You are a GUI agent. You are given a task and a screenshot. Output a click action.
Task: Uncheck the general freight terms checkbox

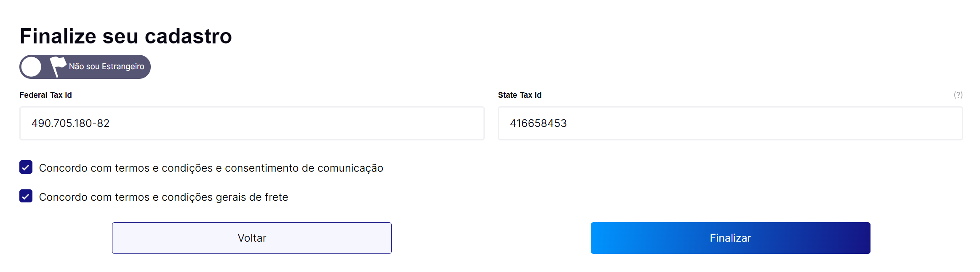click(26, 196)
